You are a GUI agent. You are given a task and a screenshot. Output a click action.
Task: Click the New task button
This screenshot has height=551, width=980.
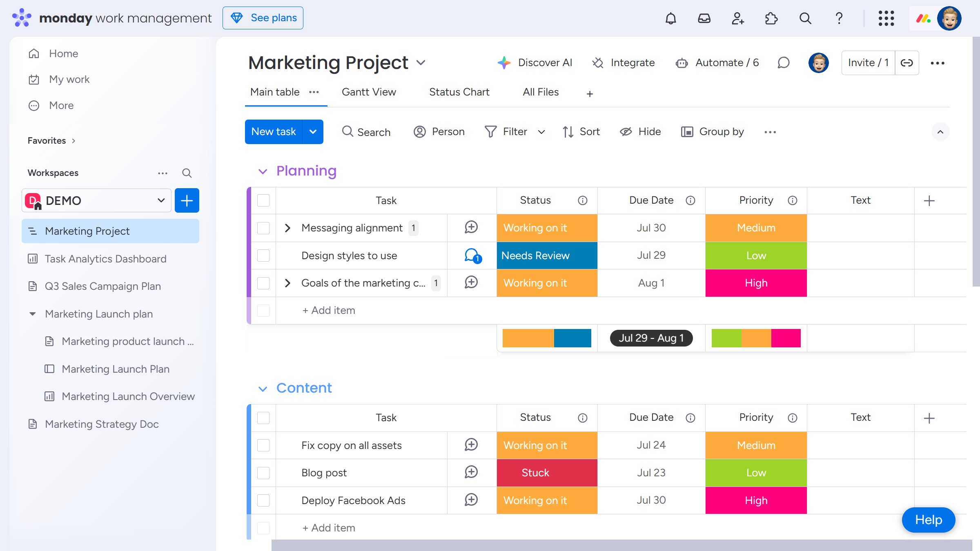pos(274,131)
